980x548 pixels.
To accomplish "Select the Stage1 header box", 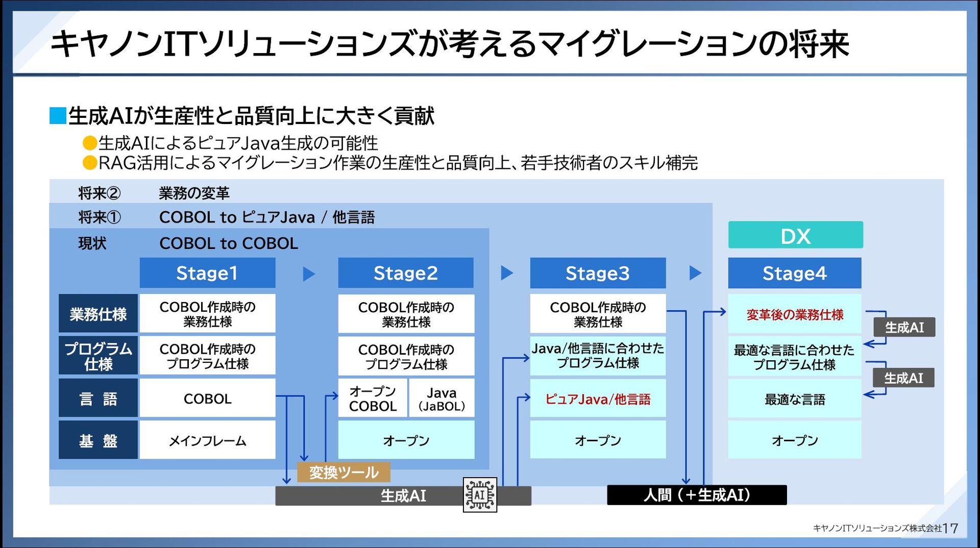I will (207, 273).
